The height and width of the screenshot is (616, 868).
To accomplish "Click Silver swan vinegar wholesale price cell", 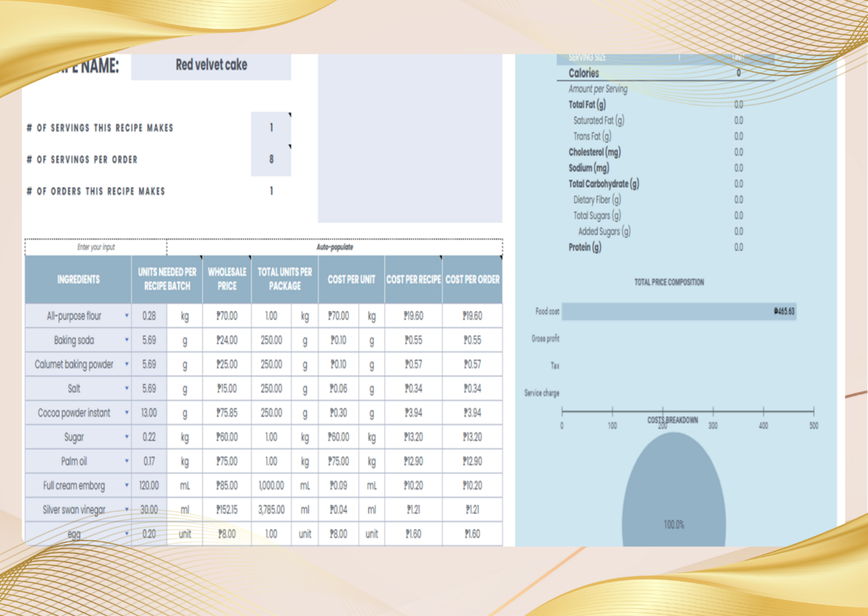I will click(x=227, y=510).
